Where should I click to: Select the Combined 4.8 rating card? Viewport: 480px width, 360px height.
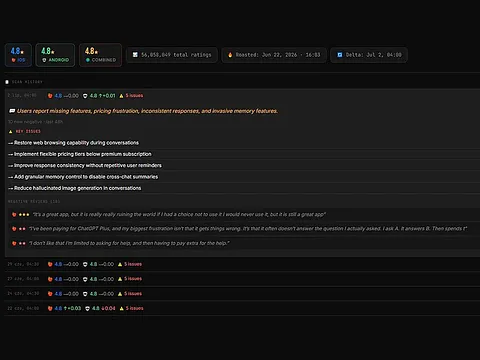(100, 55)
